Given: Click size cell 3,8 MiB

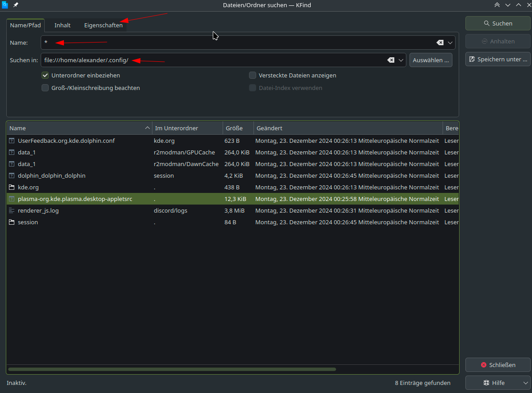Looking at the screenshot, I should coord(234,210).
